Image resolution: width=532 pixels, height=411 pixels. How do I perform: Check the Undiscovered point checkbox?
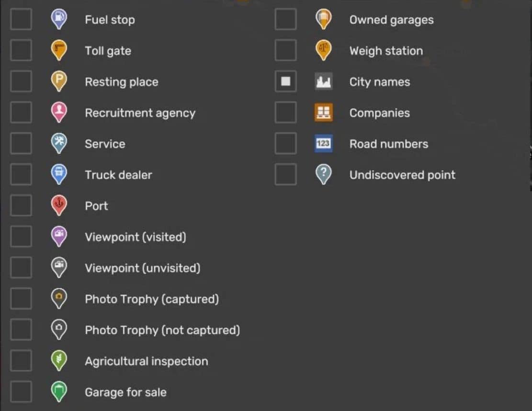pos(285,174)
